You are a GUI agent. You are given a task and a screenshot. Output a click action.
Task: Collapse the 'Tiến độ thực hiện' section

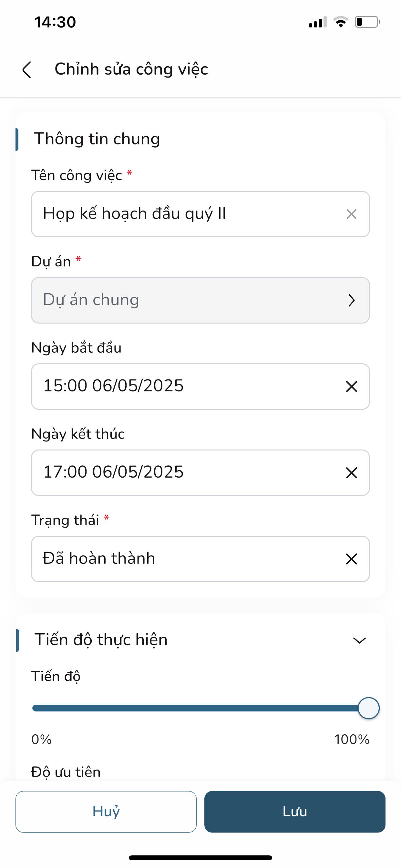[x=359, y=640]
